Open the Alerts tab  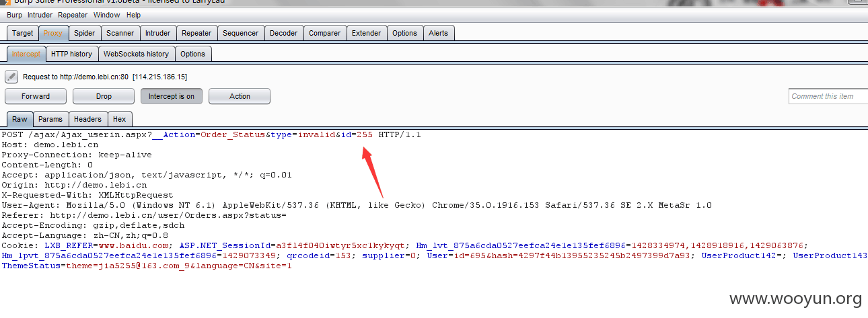pyautogui.click(x=439, y=33)
